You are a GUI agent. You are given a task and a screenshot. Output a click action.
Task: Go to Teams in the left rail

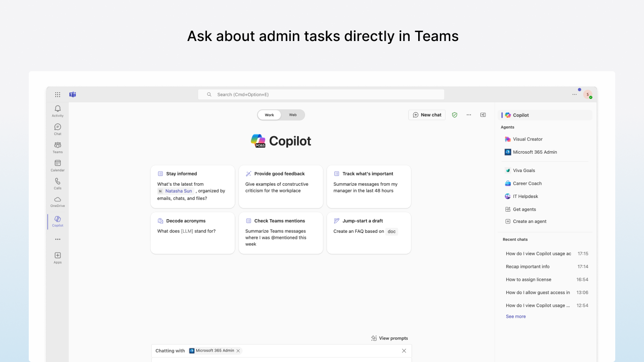58,148
